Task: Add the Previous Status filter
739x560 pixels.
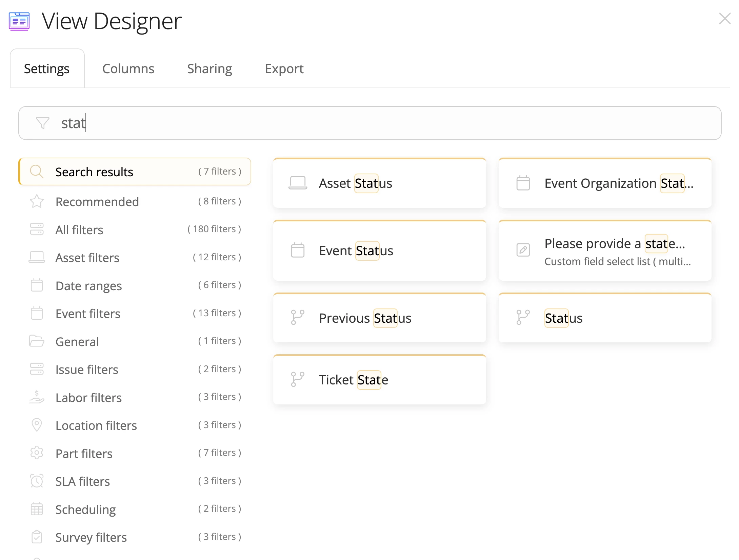Action: pyautogui.click(x=380, y=318)
